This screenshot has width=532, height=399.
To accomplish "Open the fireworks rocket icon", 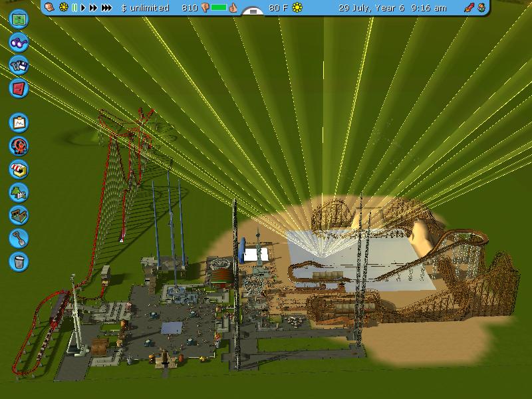I will coord(469,7).
